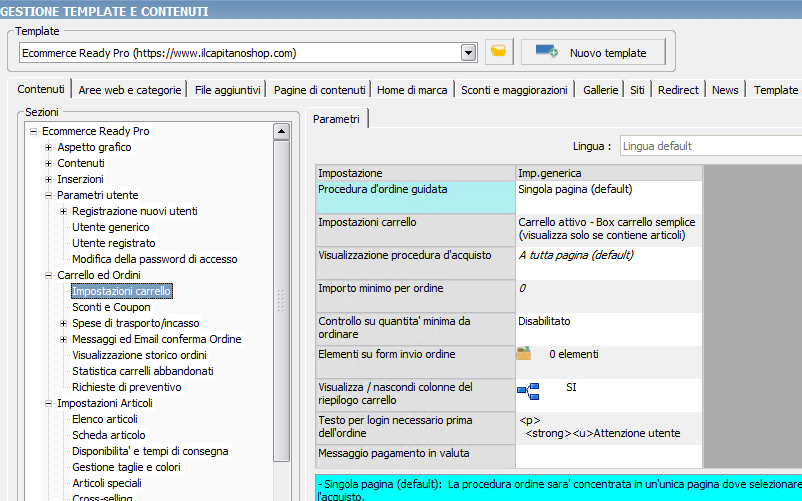
Task: Collapse the Impostazioni Articoli node
Action: pyautogui.click(x=49, y=403)
